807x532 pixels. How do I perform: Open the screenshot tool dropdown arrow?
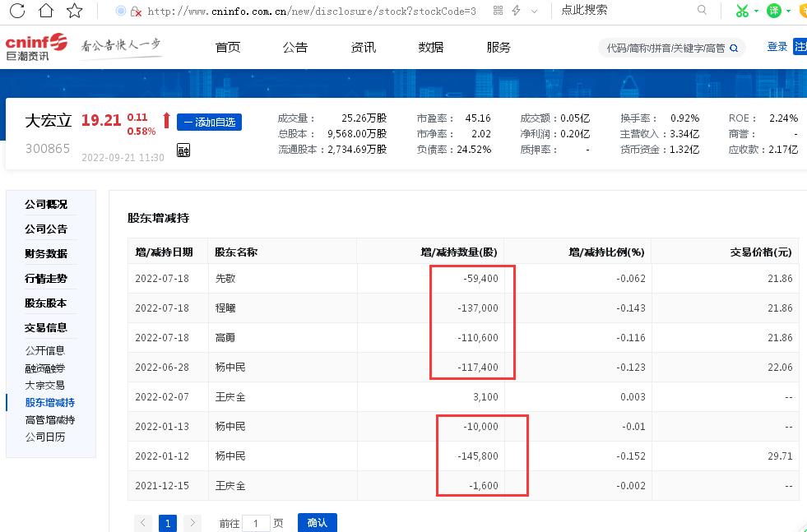tap(755, 12)
